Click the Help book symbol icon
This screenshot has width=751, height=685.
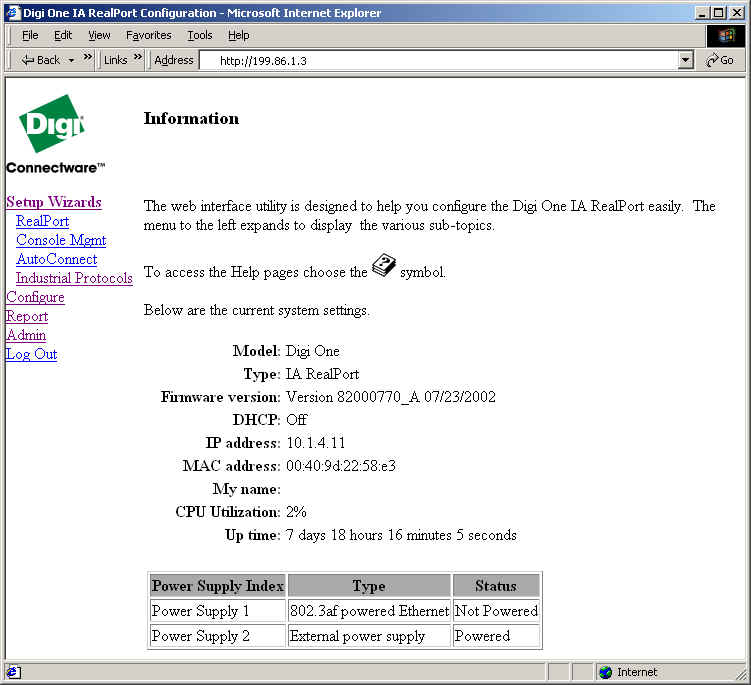[383, 267]
